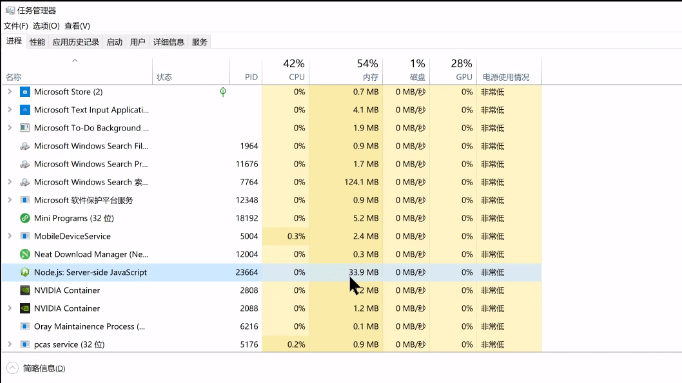Sort by the 内存 54% column header
The height and width of the screenshot is (383, 682).
(346, 70)
